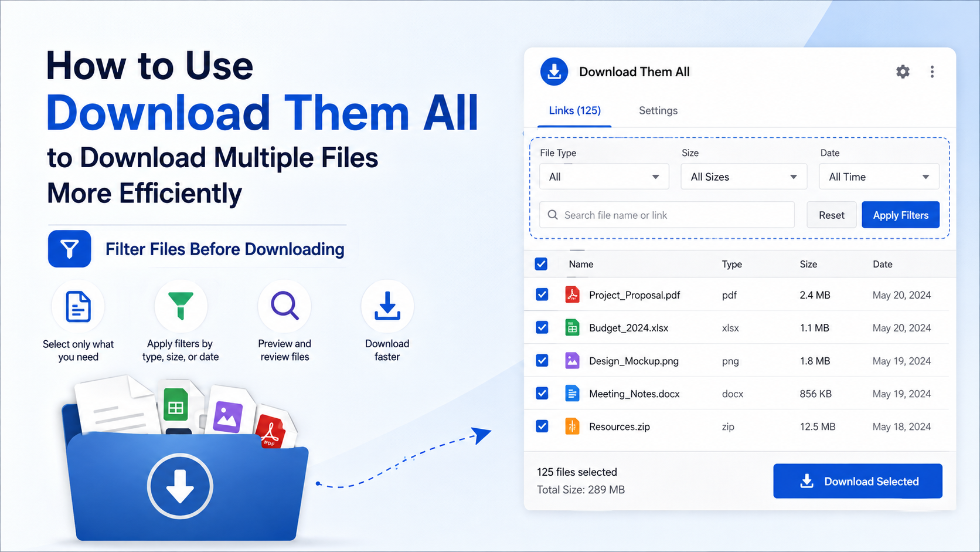Click the Download Selected button
This screenshot has width=980, height=552.
(857, 481)
